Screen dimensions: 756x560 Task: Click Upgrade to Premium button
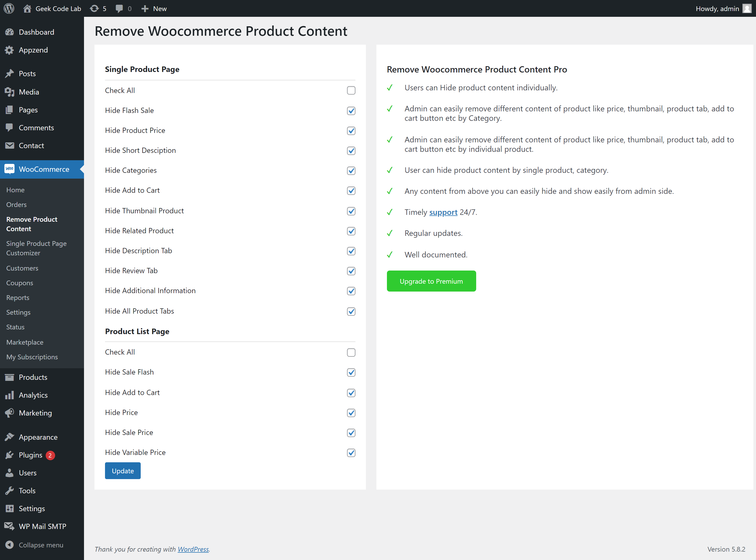(x=431, y=281)
